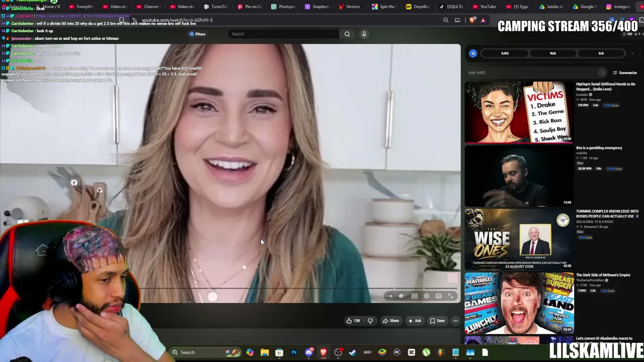The width and height of the screenshot is (644, 362).
Task: Click the 0.8 vidIQ stat pill
Action: point(601,53)
